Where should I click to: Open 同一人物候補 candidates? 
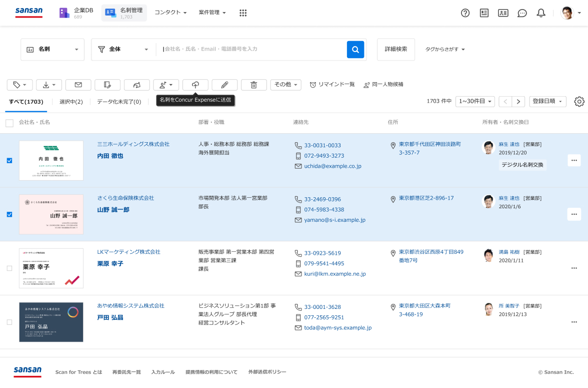(383, 85)
